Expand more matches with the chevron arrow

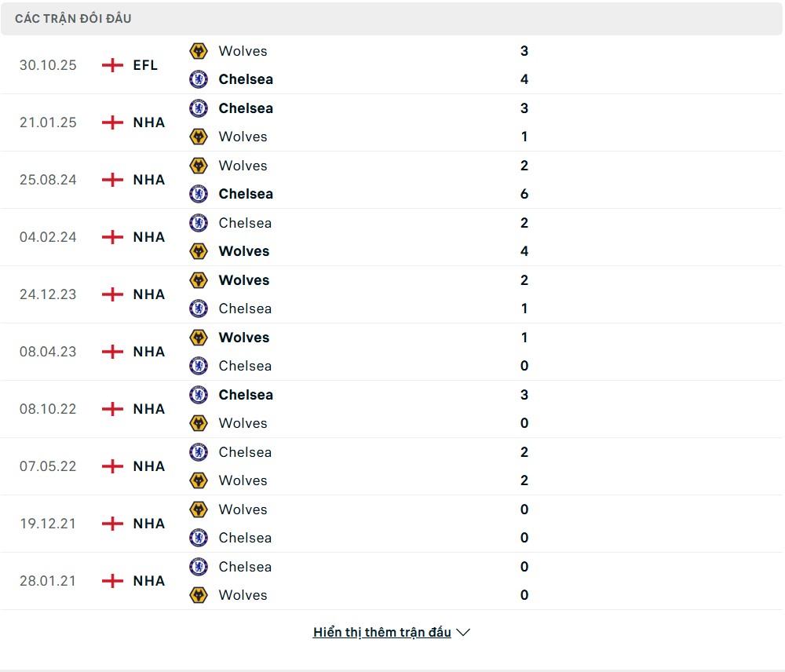click(x=463, y=632)
